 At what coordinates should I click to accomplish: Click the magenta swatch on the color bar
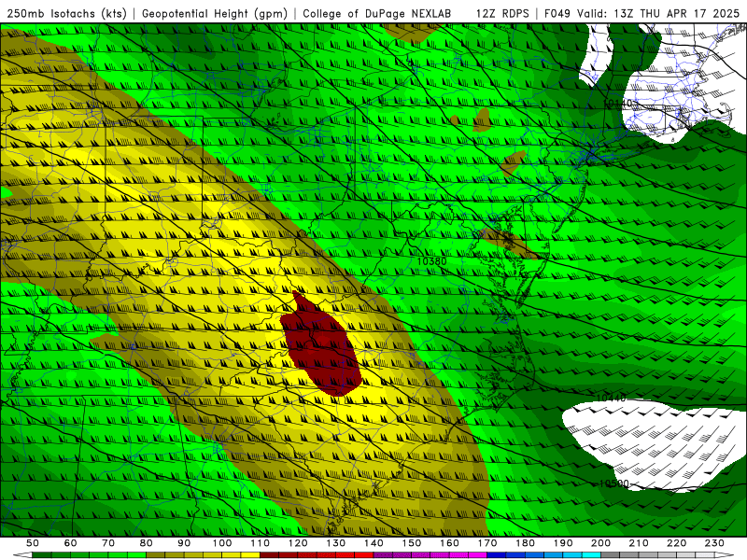pyautogui.click(x=477, y=555)
